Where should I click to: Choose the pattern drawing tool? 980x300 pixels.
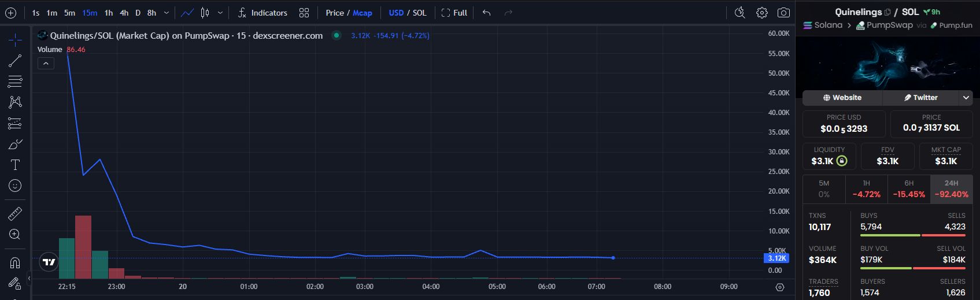click(15, 102)
